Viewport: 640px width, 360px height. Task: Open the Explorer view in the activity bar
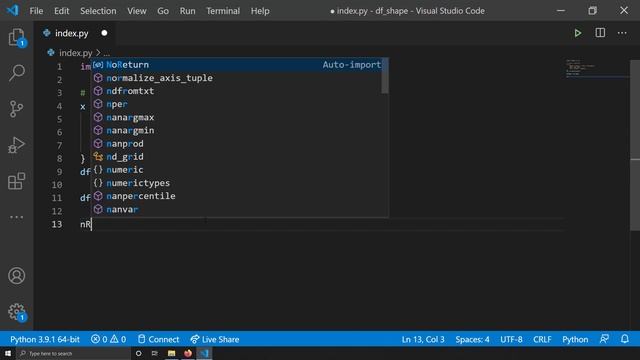[x=16, y=38]
